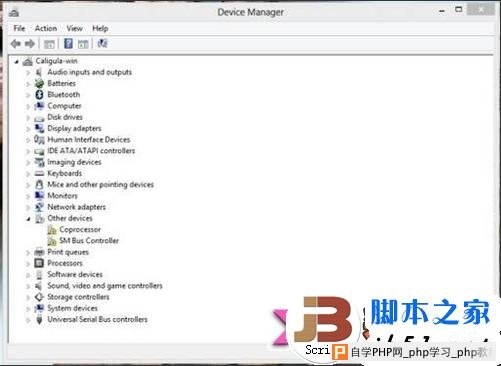Image resolution: width=501 pixels, height=366 pixels.
Task: Select the Caligula-win computer root icon
Action: tap(27, 61)
